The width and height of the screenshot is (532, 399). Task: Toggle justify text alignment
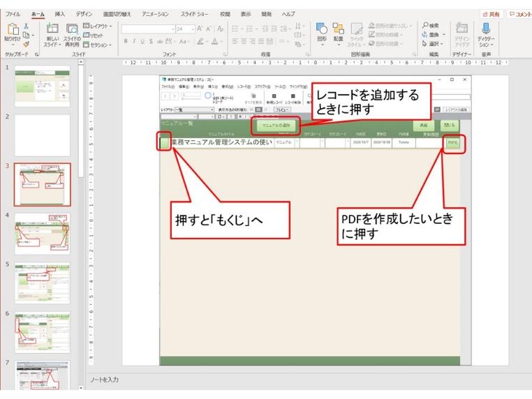[261, 41]
